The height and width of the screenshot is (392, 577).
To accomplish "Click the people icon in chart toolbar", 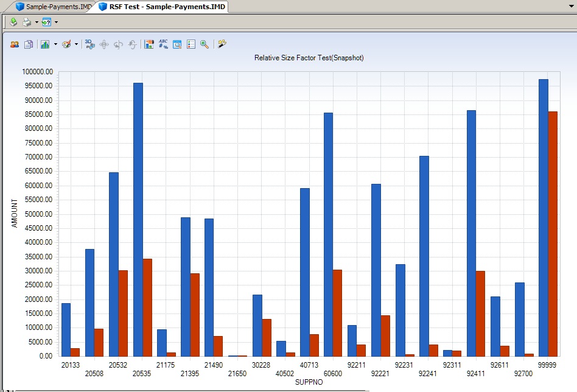I will click(14, 44).
